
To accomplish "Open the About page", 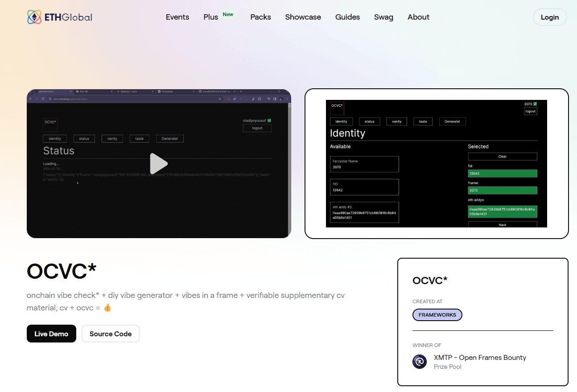I will pos(419,17).
